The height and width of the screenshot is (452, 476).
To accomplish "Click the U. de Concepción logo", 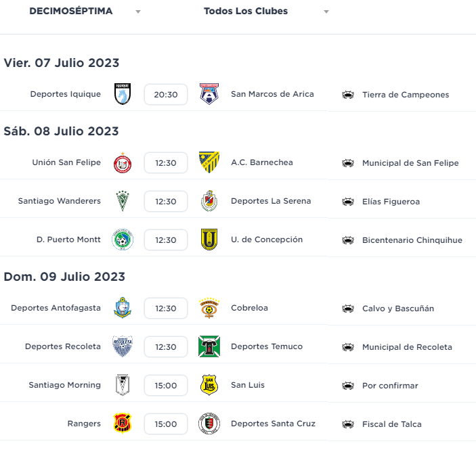I will point(209,240).
